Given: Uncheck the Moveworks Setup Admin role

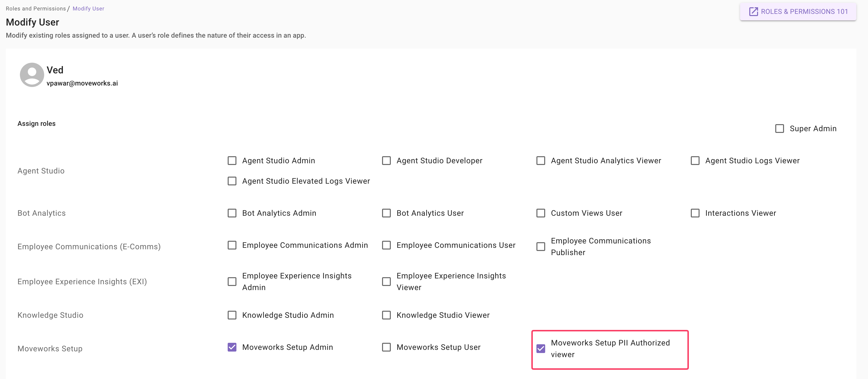Looking at the screenshot, I should [x=232, y=347].
